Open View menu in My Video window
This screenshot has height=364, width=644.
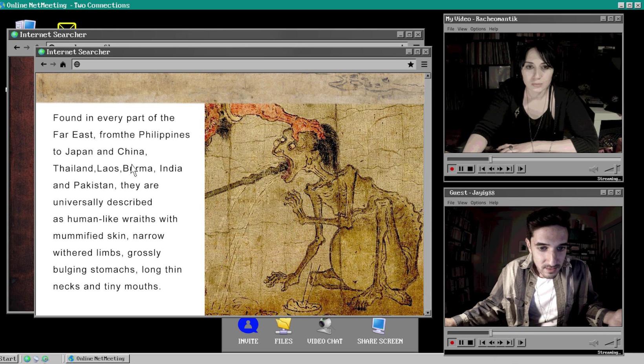[462, 29]
